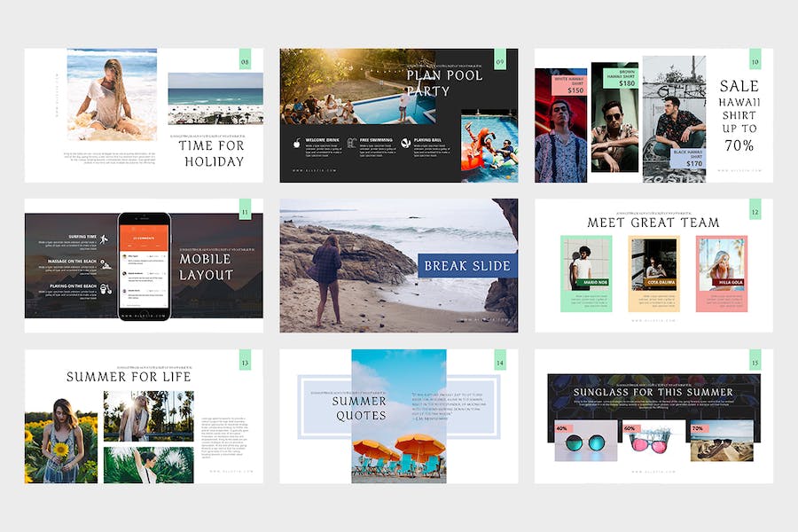The image size is (798, 532).
Task: Select the pink team member card
Action: click(722, 273)
